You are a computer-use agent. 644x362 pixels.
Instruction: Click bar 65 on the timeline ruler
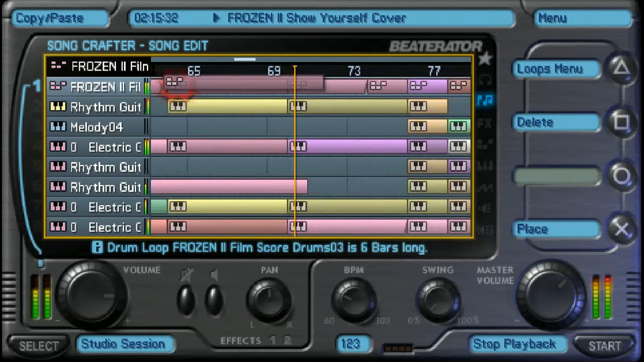193,71
